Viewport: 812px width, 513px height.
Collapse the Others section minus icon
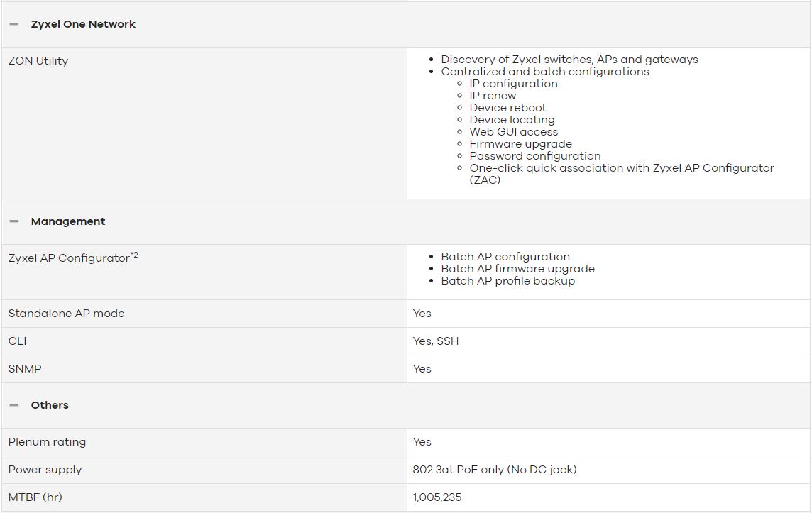(x=14, y=405)
